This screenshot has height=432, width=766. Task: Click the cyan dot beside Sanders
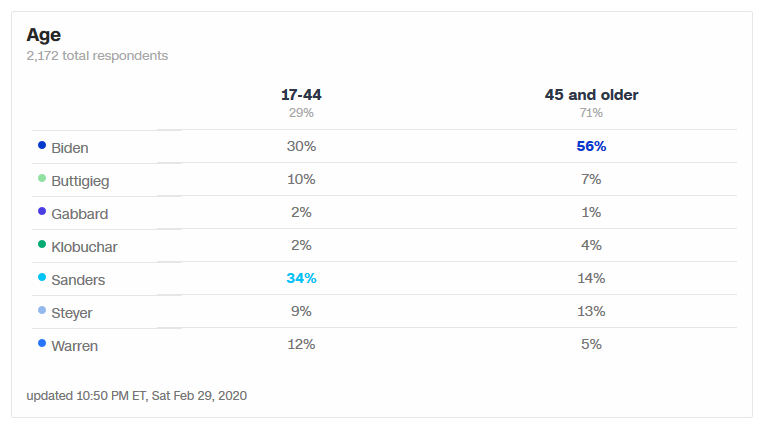point(42,278)
